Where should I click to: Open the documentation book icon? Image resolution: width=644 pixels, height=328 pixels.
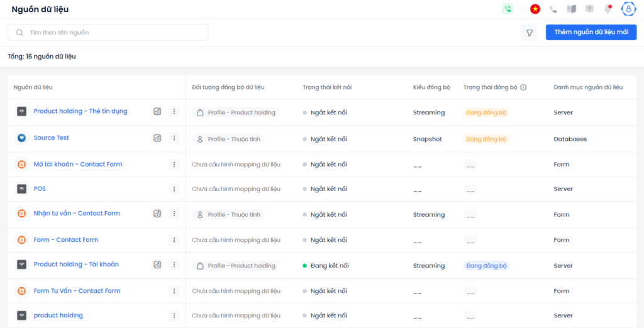[x=571, y=9]
